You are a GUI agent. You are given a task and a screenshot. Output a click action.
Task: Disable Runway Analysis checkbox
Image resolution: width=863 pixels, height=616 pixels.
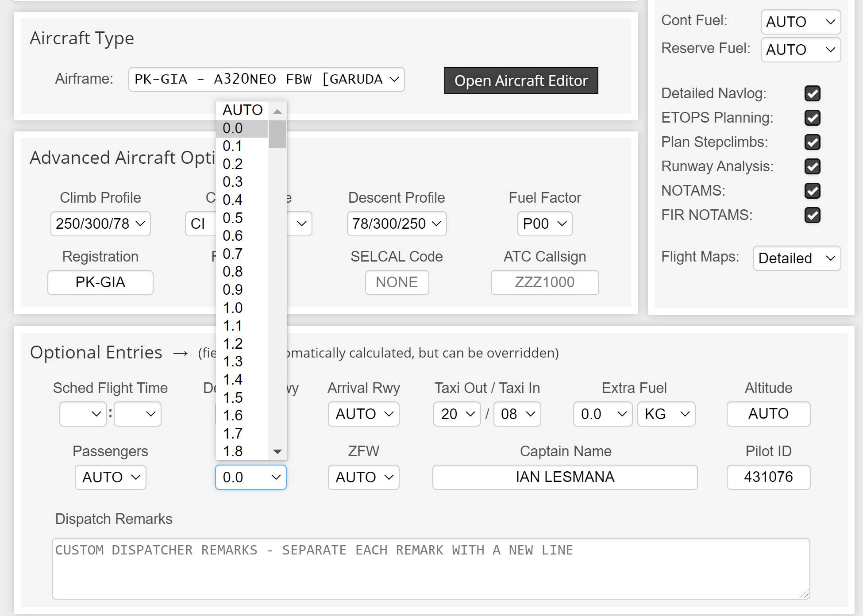(x=812, y=166)
